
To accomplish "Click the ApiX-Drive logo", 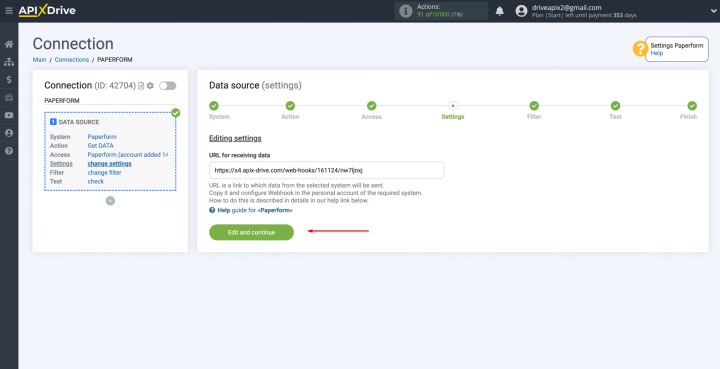I will (x=47, y=11).
